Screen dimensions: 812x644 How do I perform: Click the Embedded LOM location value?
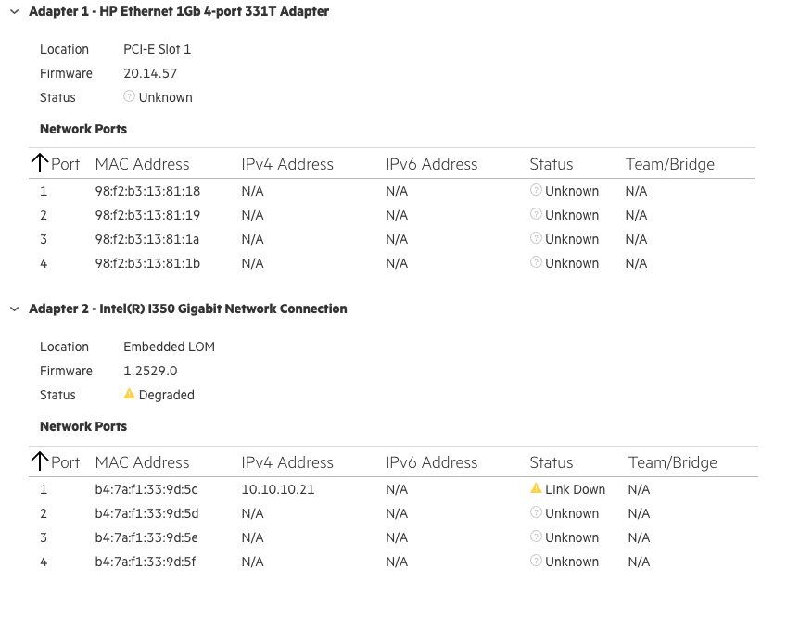coord(169,347)
